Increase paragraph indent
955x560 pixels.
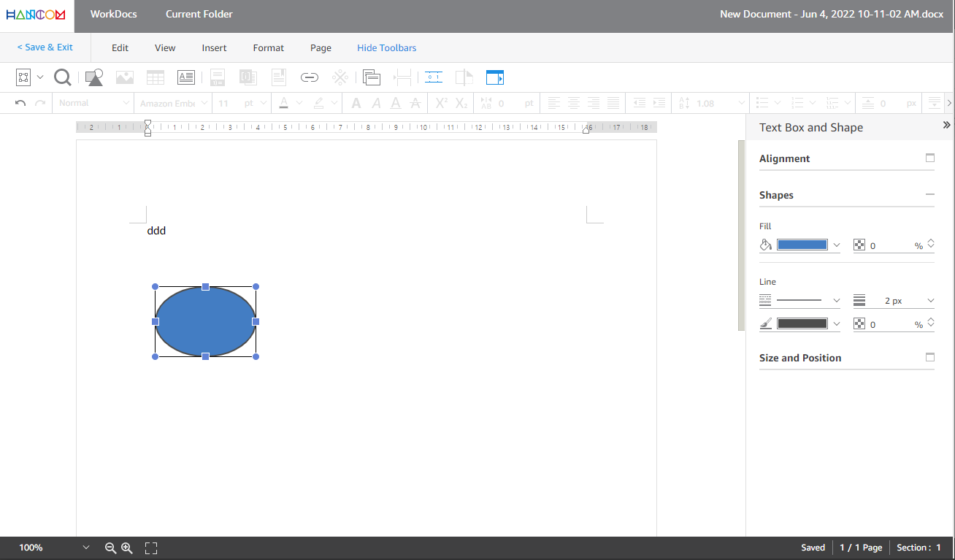(659, 103)
